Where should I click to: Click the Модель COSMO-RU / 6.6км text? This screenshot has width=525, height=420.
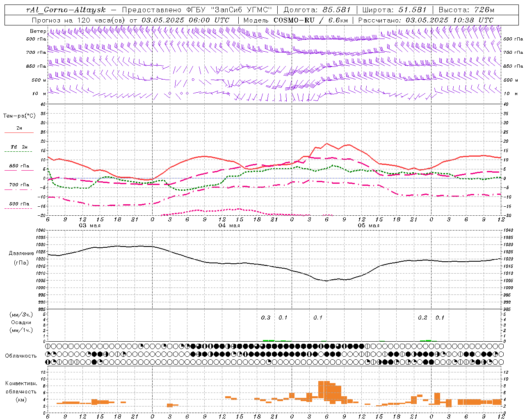click(x=295, y=20)
